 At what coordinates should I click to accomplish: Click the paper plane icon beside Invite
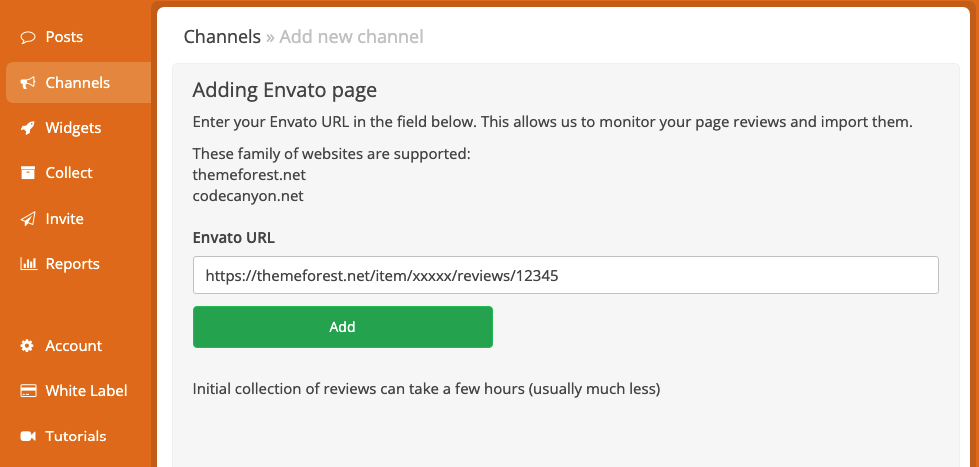point(27,219)
